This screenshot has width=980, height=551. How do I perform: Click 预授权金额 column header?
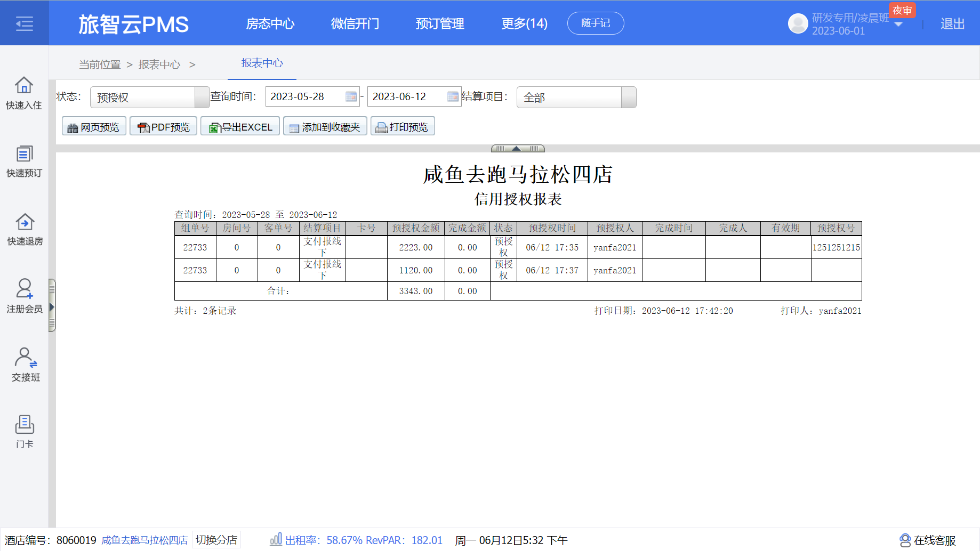tap(416, 228)
